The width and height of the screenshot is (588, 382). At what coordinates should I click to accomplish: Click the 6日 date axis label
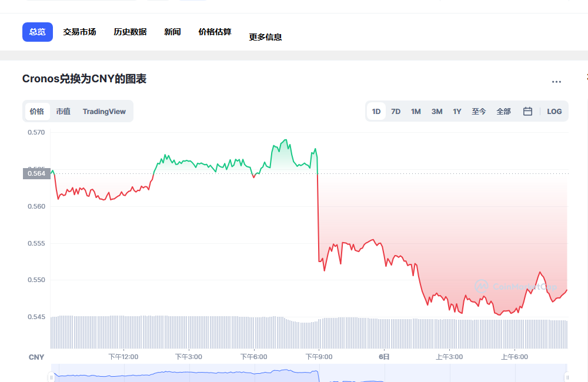pyautogui.click(x=384, y=357)
